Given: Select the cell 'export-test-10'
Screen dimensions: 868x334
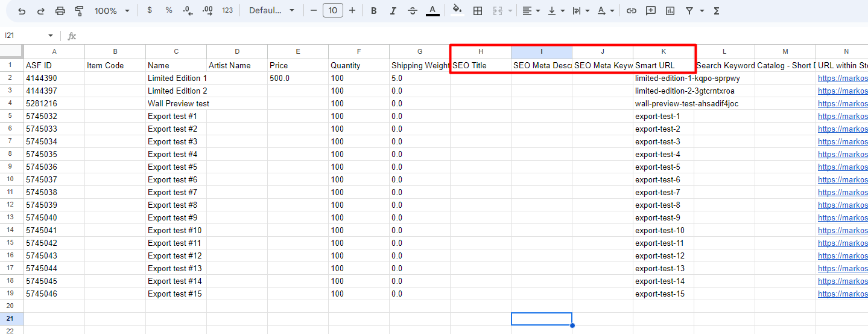Looking at the screenshot, I should 664,230.
